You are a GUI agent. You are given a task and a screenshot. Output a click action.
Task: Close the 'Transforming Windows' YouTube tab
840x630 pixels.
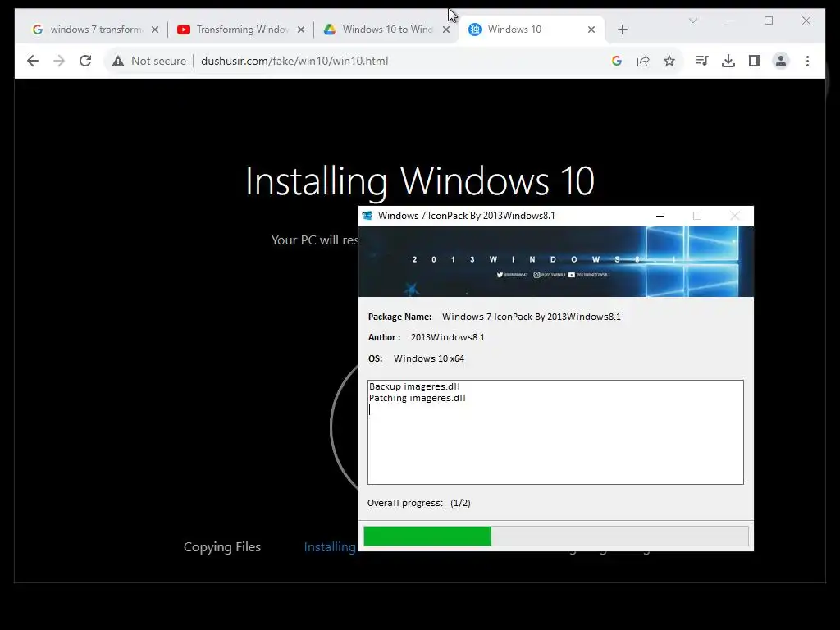(x=301, y=30)
